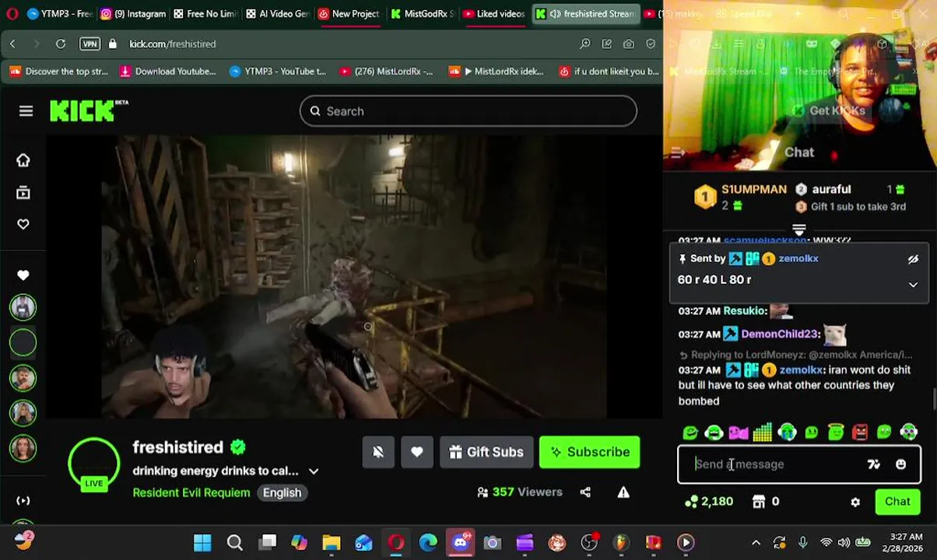This screenshot has height=560, width=937.
Task: Open the Kick shop icon
Action: pyautogui.click(x=759, y=502)
